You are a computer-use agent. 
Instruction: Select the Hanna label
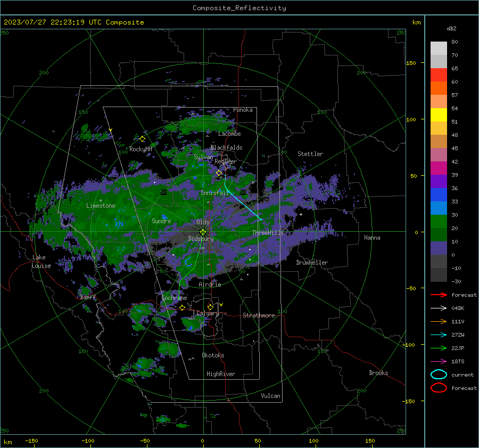pyautogui.click(x=372, y=238)
